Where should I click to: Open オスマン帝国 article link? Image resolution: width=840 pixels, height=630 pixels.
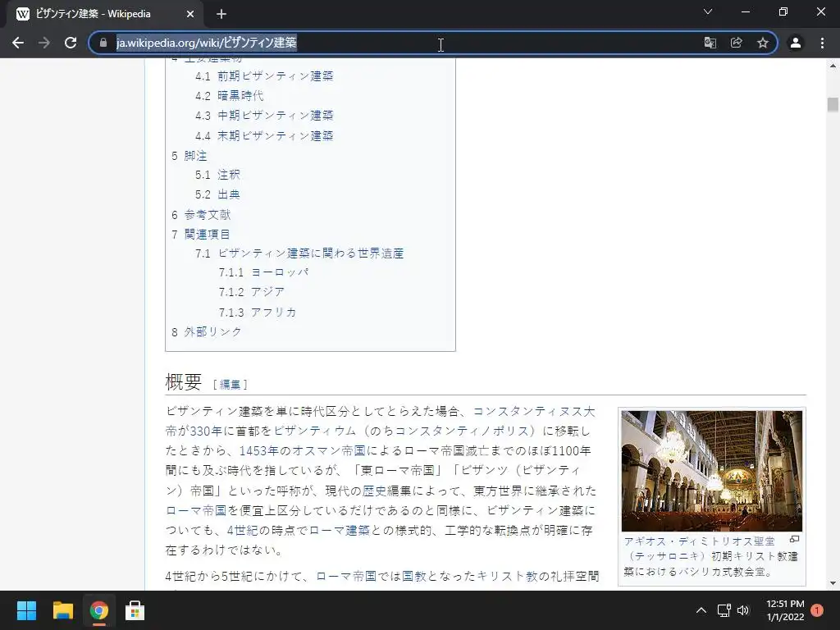pos(328,451)
